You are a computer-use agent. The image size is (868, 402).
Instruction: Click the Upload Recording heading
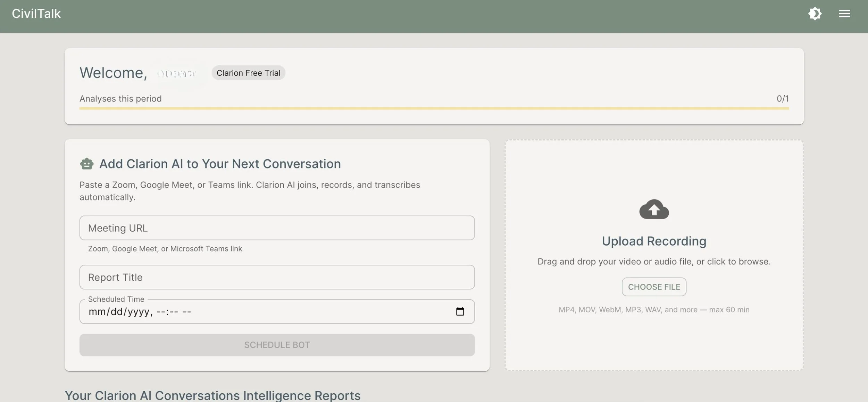coord(654,241)
